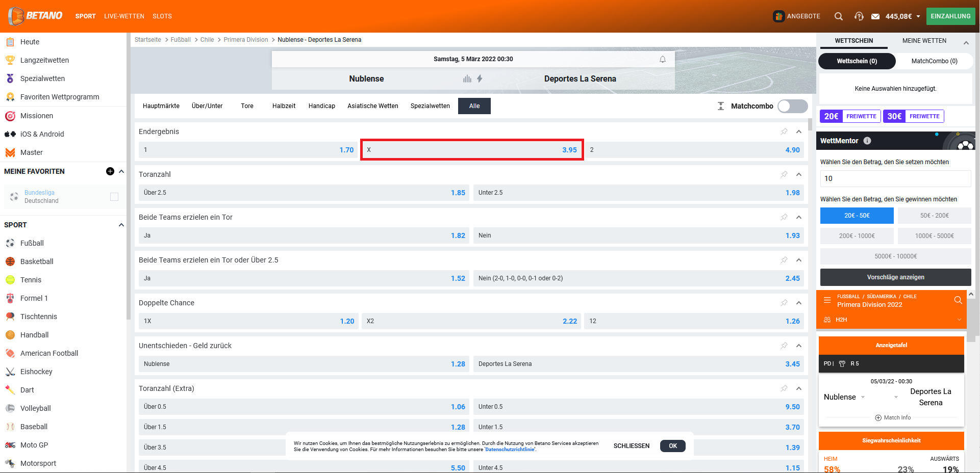Image resolution: width=980 pixels, height=473 pixels.
Task: Click the bet amount input field
Action: [x=896, y=178]
